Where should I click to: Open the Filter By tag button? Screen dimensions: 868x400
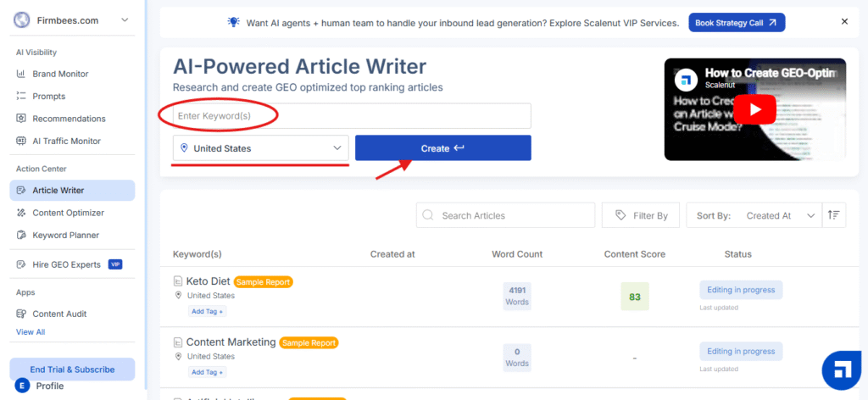pyautogui.click(x=641, y=215)
